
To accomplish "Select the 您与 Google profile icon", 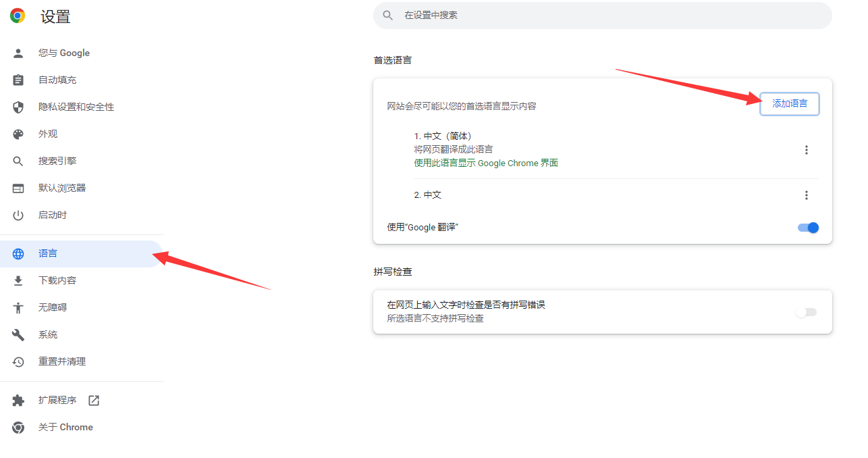I will point(18,53).
